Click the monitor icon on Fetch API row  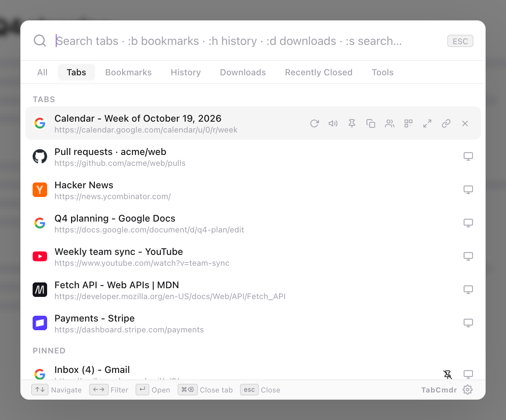click(x=468, y=290)
